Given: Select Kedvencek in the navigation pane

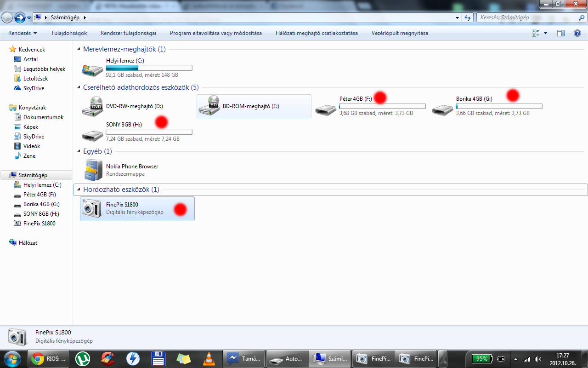Looking at the screenshot, I should (x=32, y=49).
